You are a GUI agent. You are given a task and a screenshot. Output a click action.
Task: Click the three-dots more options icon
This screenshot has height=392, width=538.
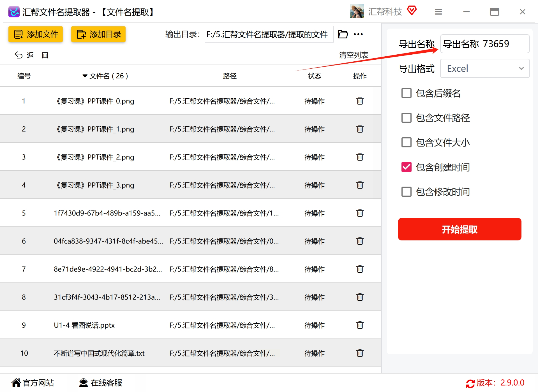[x=358, y=34]
